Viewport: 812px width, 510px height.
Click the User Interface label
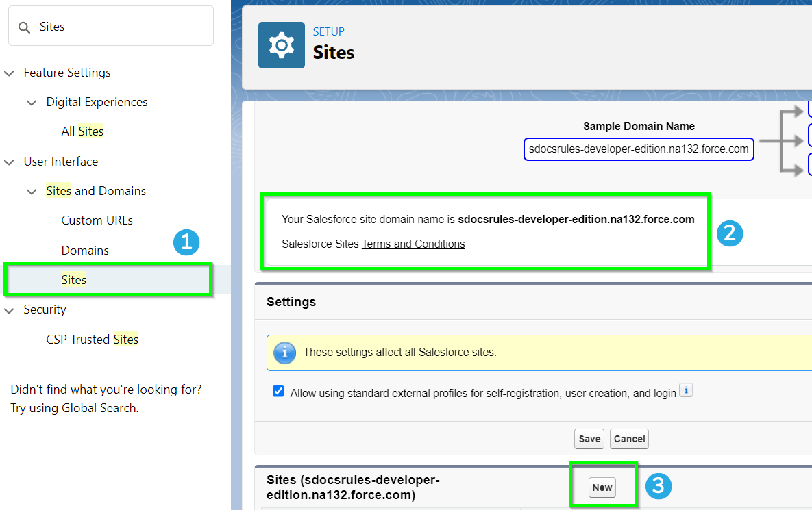pos(60,162)
